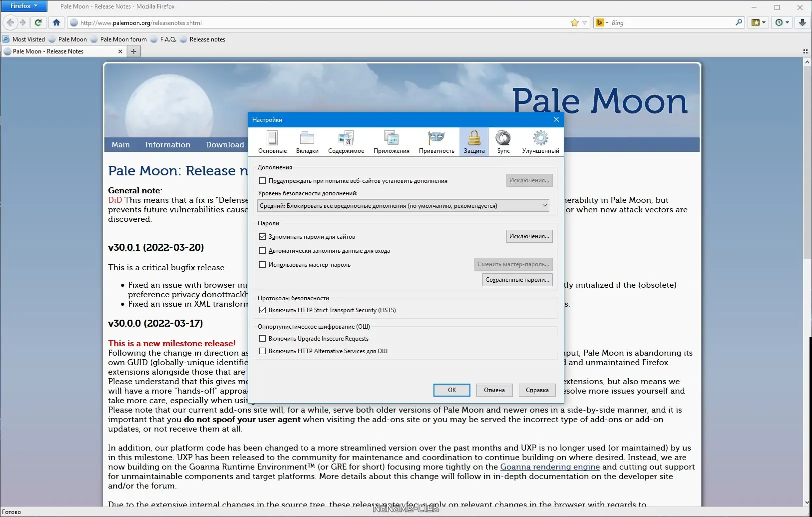Viewport: 812px width, 517px height.
Task: Switch to the Улучшенный settings pane
Action: point(541,142)
